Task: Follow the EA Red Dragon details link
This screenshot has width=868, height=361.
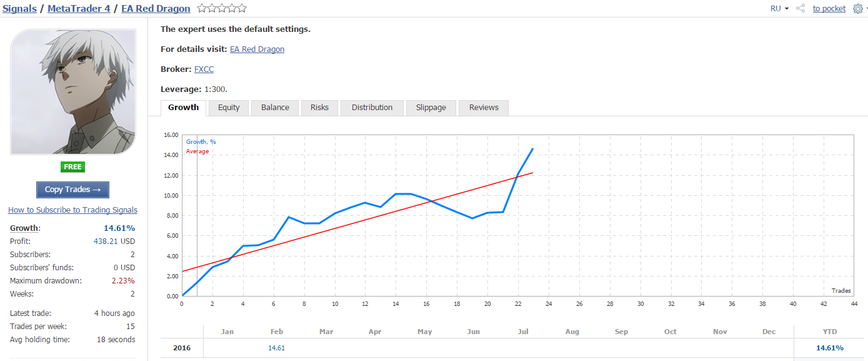Action: pos(257,49)
